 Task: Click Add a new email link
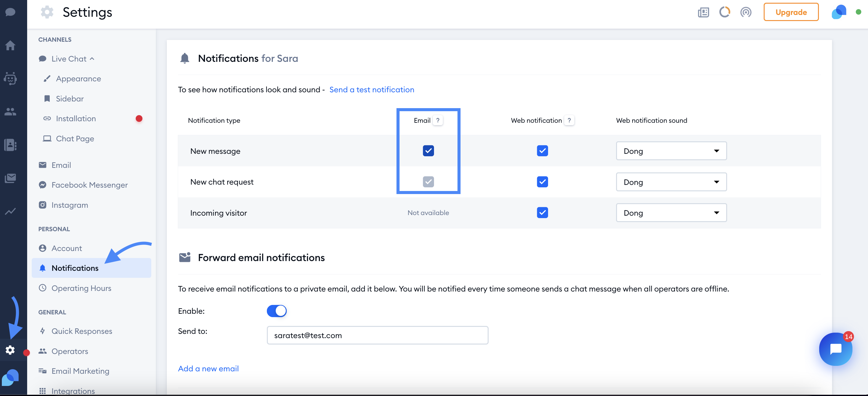[x=208, y=369]
